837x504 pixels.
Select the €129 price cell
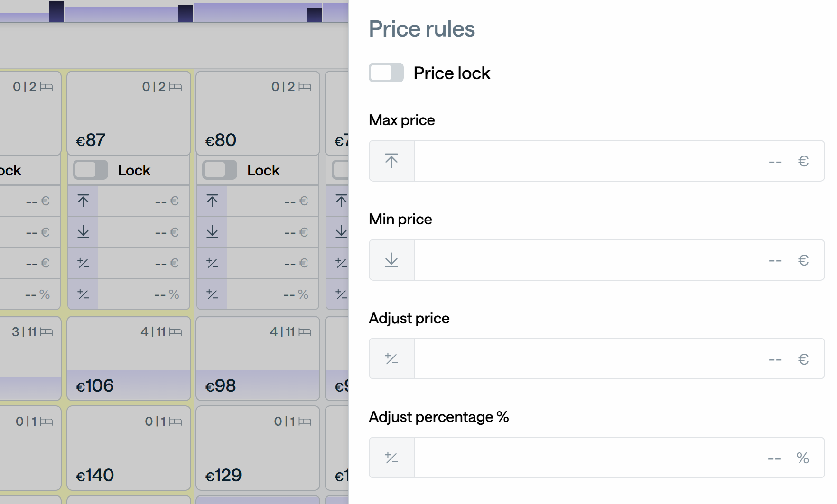coord(258,448)
